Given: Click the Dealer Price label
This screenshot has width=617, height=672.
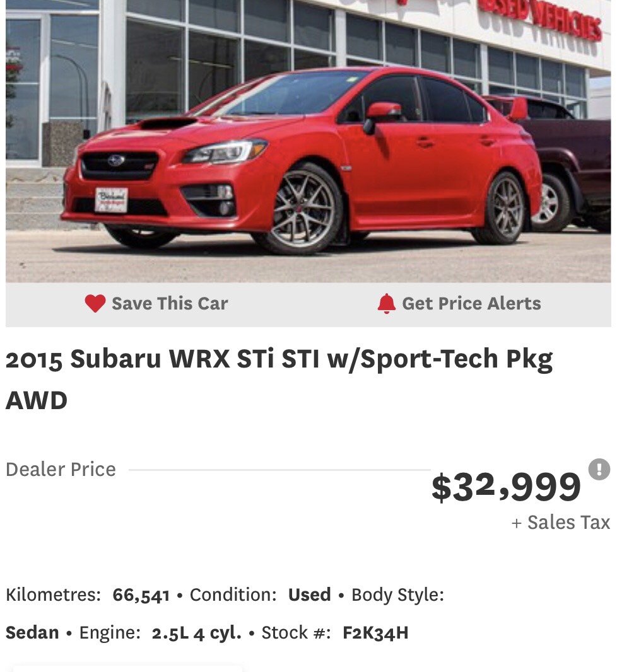Looking at the screenshot, I should click(x=61, y=469).
